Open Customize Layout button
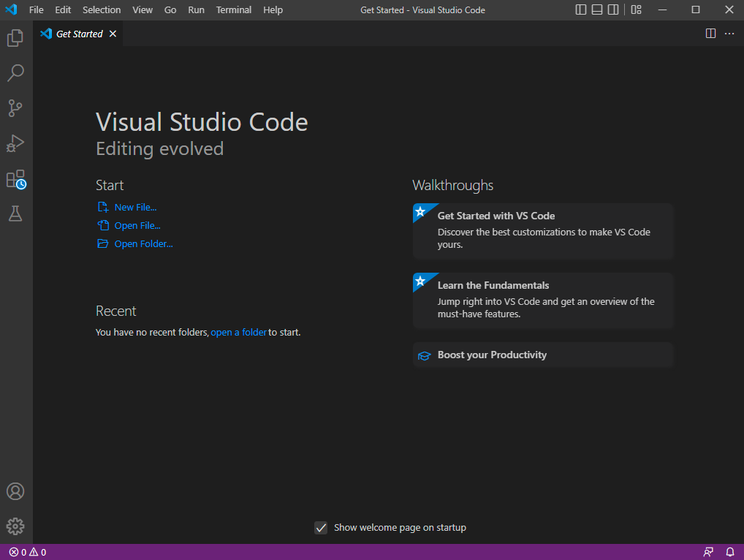This screenshot has width=744, height=560. 637,10
